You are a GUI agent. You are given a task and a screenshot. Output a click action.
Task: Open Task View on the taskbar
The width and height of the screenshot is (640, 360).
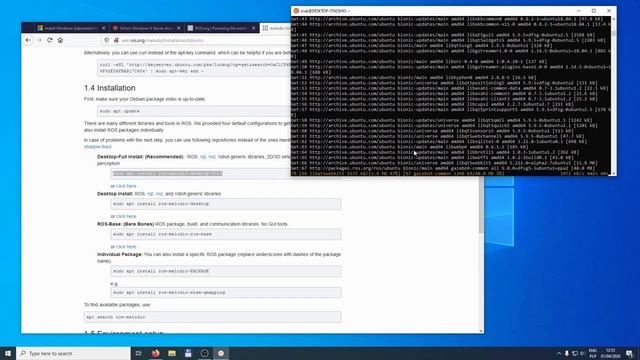138,353
